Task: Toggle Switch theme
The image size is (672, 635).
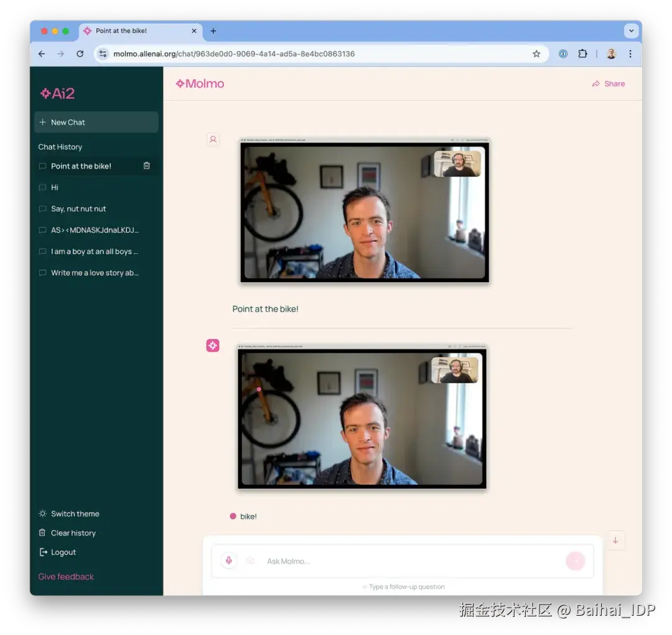Action: coord(69,514)
